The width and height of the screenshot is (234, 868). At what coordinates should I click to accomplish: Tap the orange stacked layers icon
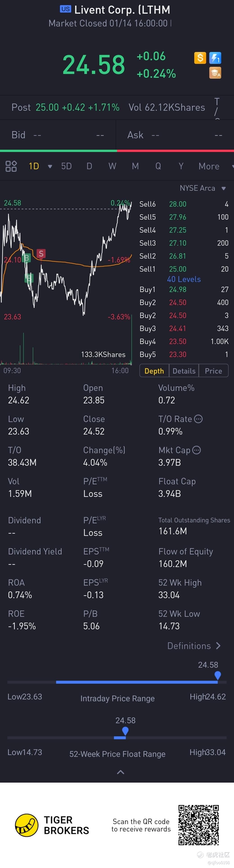coord(215,73)
